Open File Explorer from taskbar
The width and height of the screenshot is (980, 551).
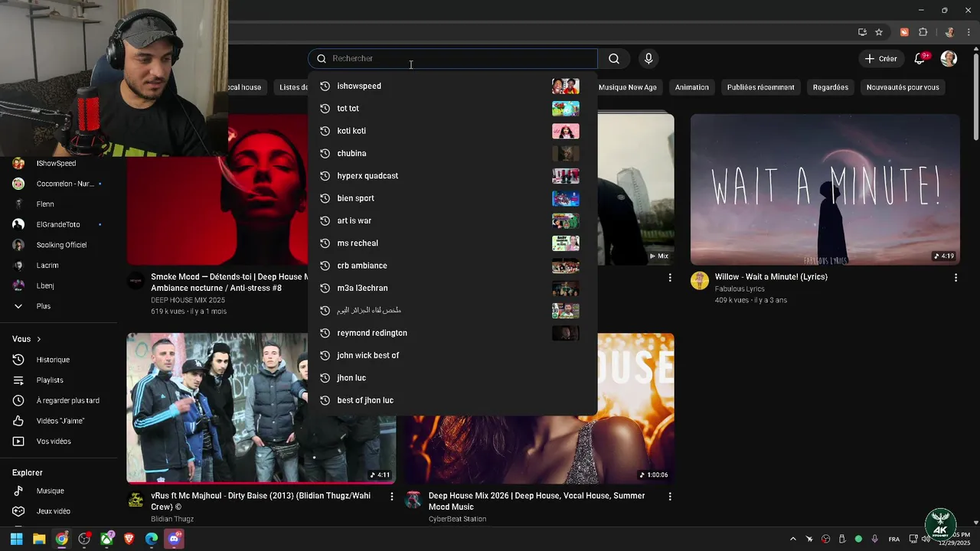point(39,539)
